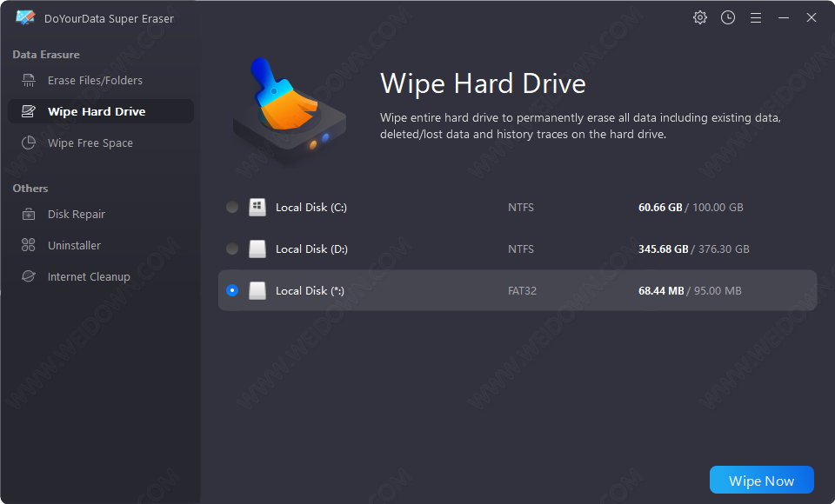Click the large Wipe Hard Drive heading

483,83
